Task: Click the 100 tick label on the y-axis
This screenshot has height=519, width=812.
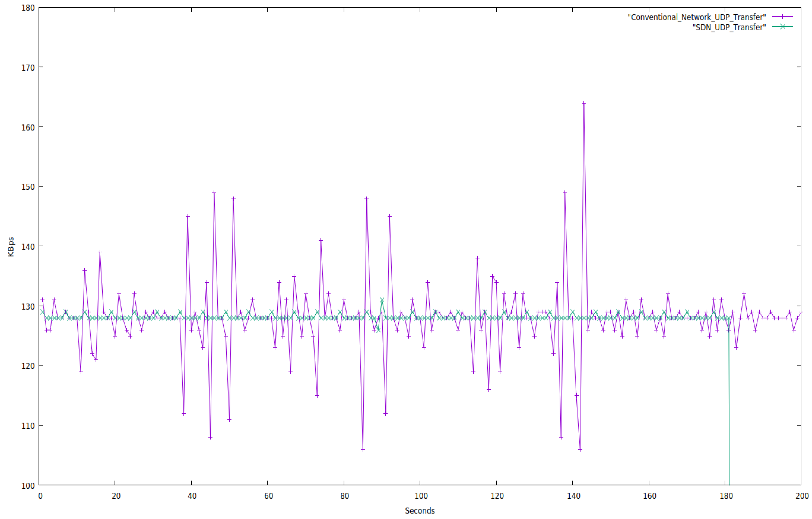Action: (x=28, y=486)
